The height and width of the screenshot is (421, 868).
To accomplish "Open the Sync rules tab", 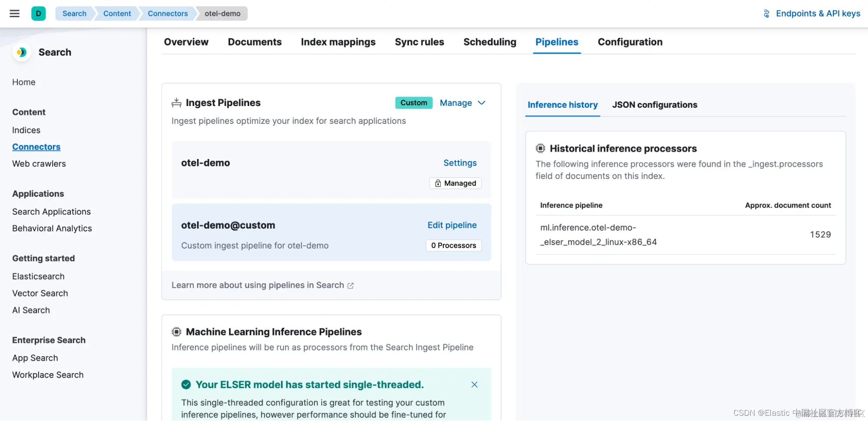I will pos(419,42).
